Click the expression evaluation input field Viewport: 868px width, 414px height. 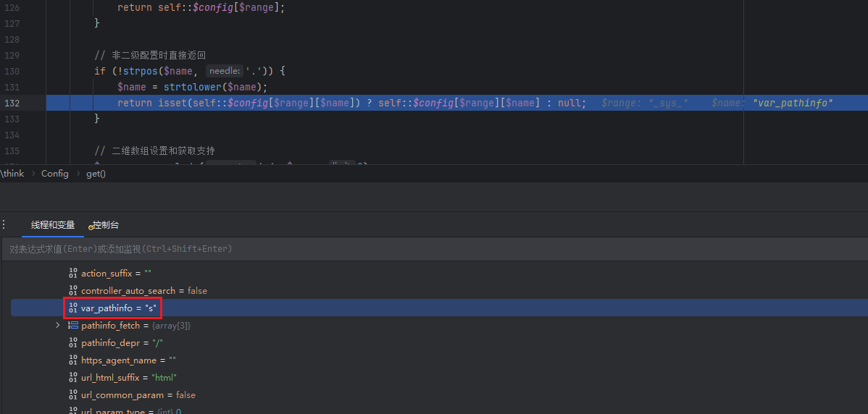(x=434, y=249)
